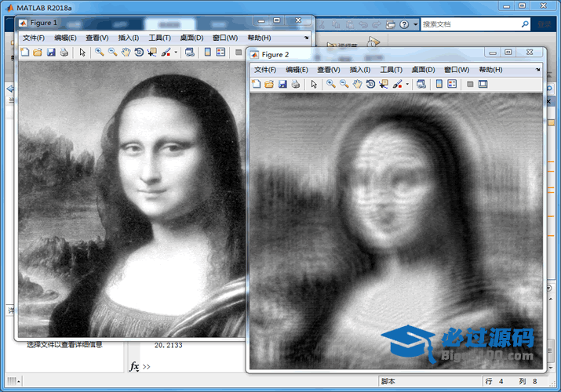The image size is (561, 392).
Task: Insert Legend icon in Figure 1 toolbar
Action: 220,53
